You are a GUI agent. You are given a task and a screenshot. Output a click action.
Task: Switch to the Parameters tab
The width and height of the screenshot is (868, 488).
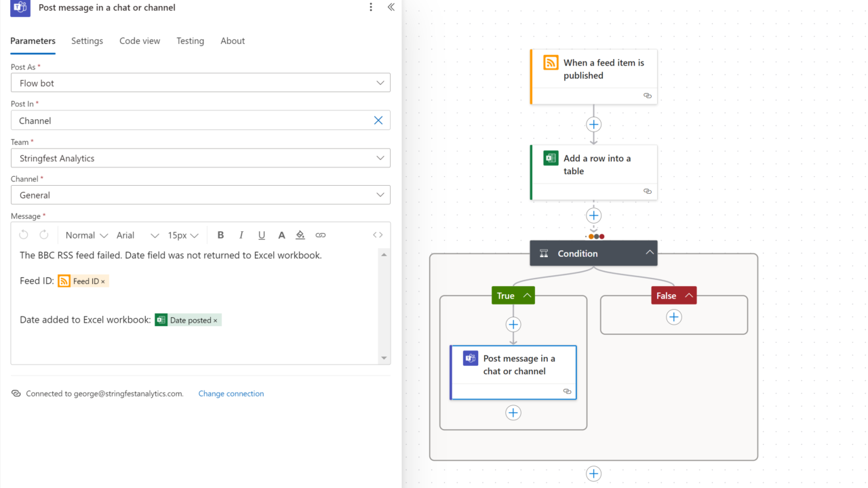(33, 41)
